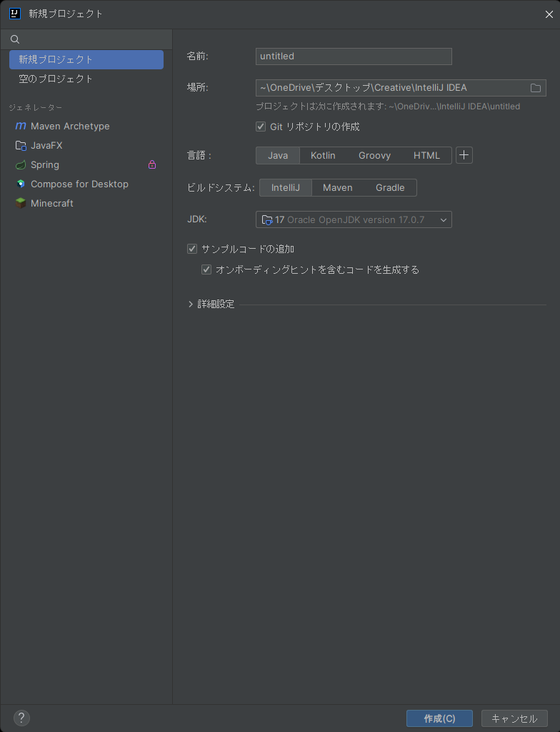Screen dimensions: 560x732
Task: Click the JDK folder icon in combo box
Action: coord(267,220)
